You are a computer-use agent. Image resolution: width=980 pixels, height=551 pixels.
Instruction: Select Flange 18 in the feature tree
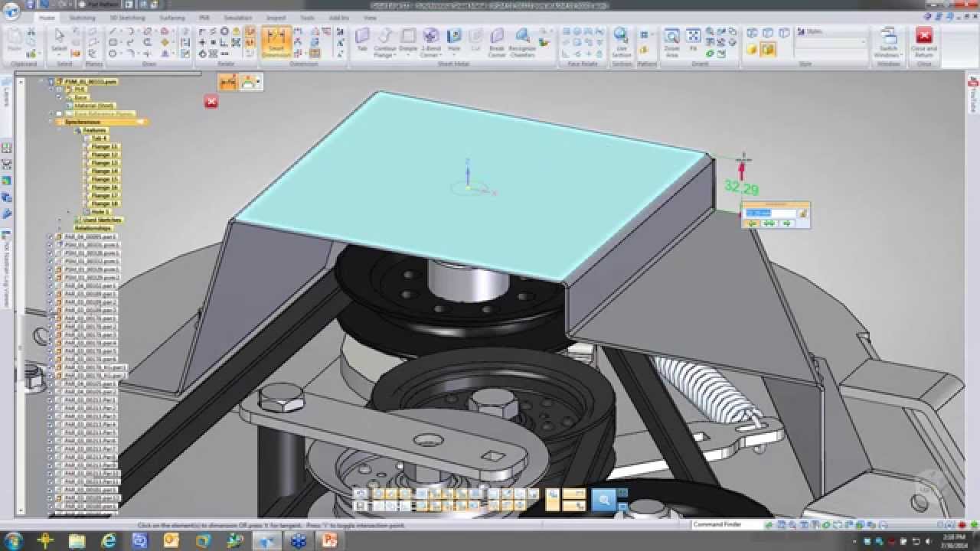click(x=104, y=203)
